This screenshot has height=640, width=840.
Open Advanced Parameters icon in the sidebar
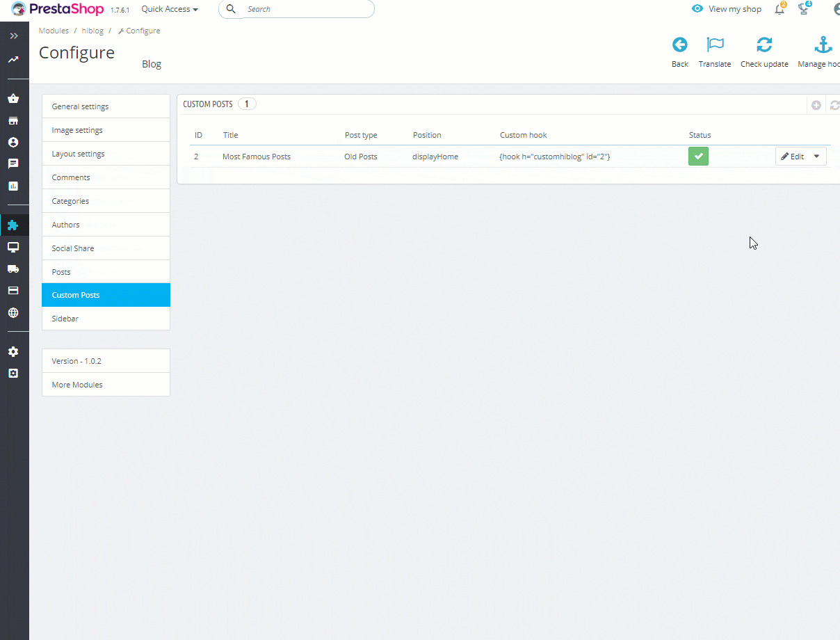point(13,373)
